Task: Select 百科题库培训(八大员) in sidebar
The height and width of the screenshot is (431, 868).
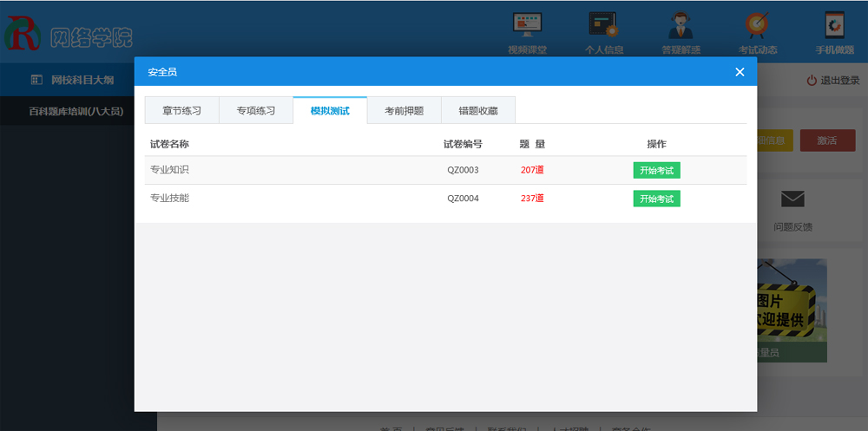Action: pos(76,111)
